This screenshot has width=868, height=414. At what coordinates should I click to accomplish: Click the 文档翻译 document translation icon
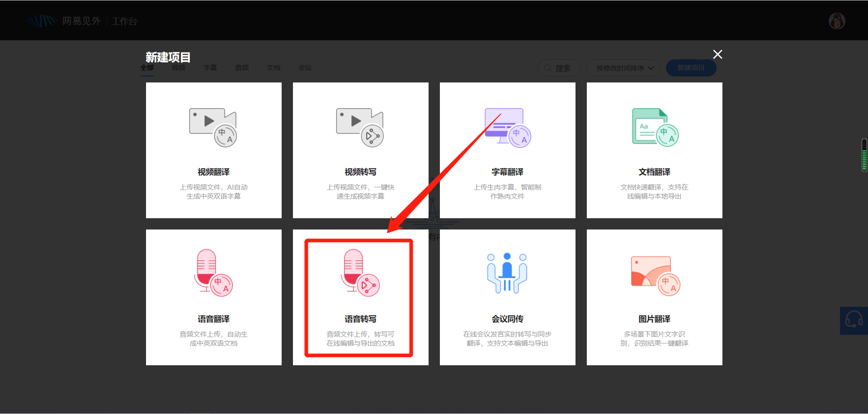655,128
